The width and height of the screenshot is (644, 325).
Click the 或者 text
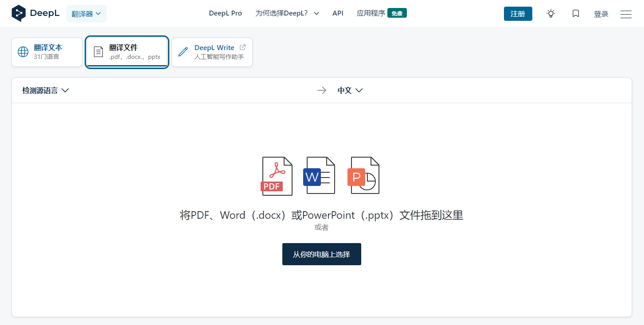(322, 228)
